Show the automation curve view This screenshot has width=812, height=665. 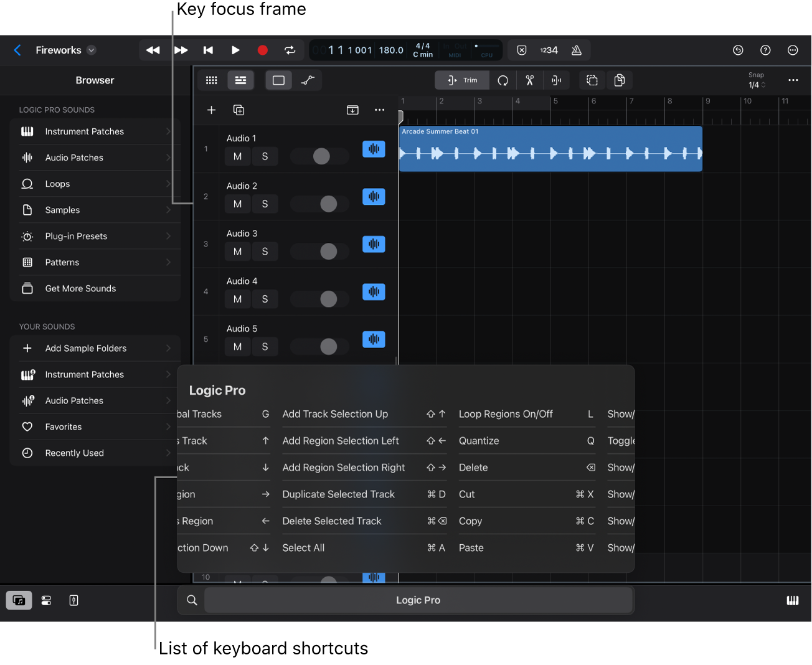point(308,80)
